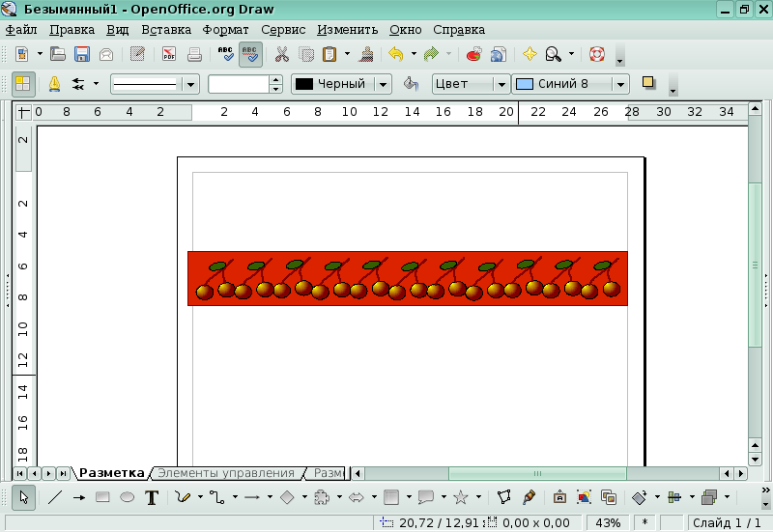Viewport: 773px width, 532px height.
Task: Expand the Connector tool dropdown
Action: pos(235,497)
